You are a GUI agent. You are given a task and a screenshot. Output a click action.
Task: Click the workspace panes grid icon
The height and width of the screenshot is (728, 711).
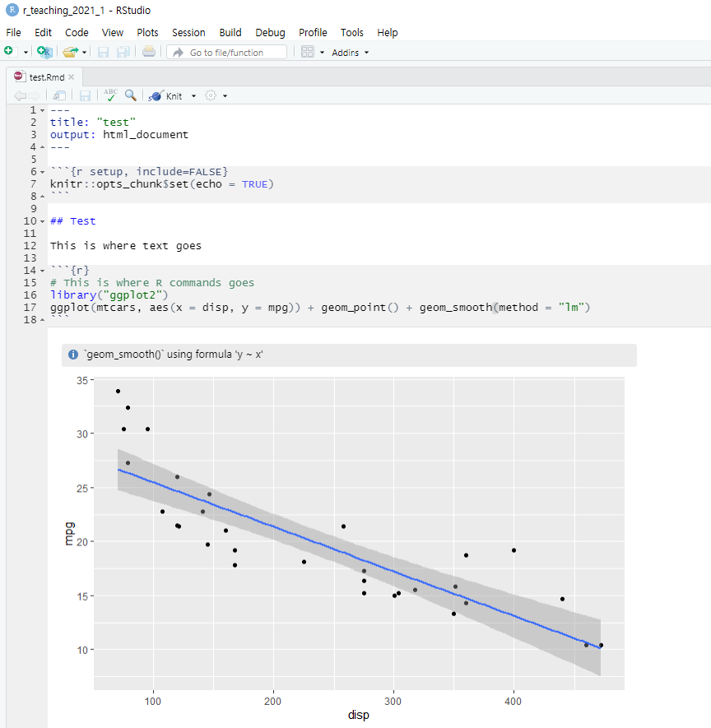tap(307, 52)
